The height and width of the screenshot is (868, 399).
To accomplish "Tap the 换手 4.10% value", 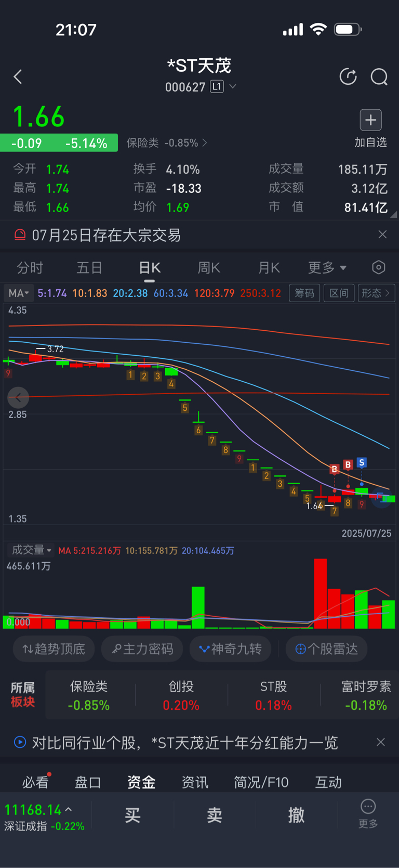I will [x=183, y=169].
